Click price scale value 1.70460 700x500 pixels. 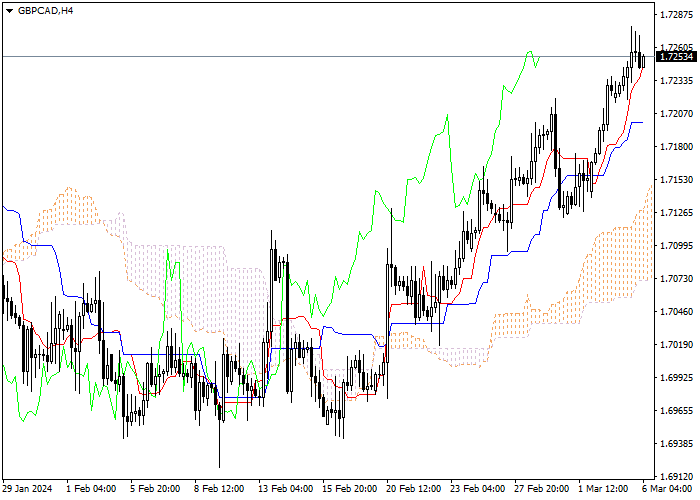[676, 312]
